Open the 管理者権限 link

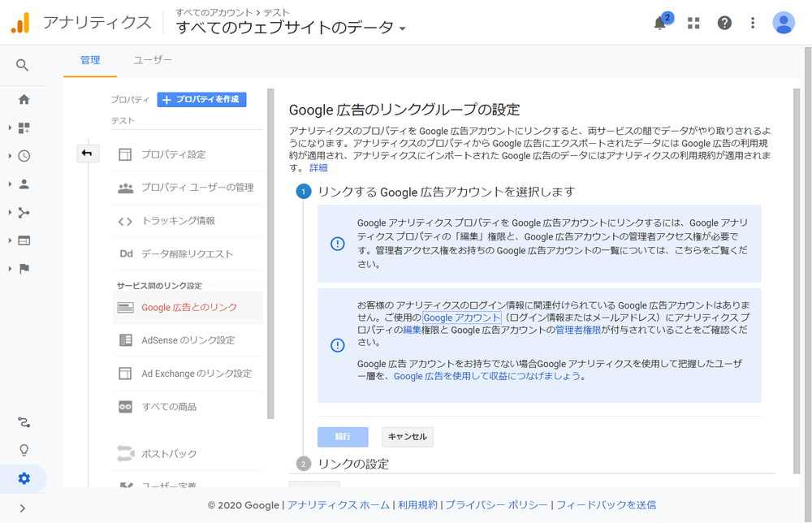(x=578, y=330)
